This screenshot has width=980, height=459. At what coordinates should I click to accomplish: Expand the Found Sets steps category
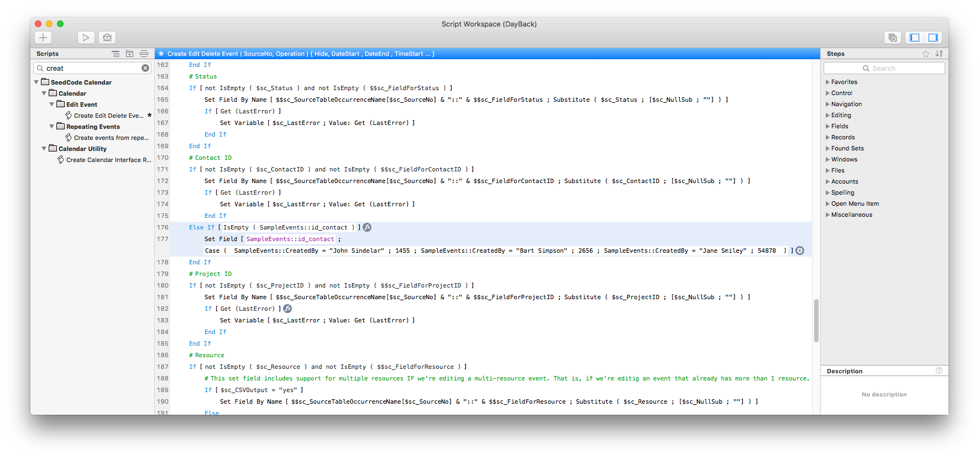(x=828, y=148)
